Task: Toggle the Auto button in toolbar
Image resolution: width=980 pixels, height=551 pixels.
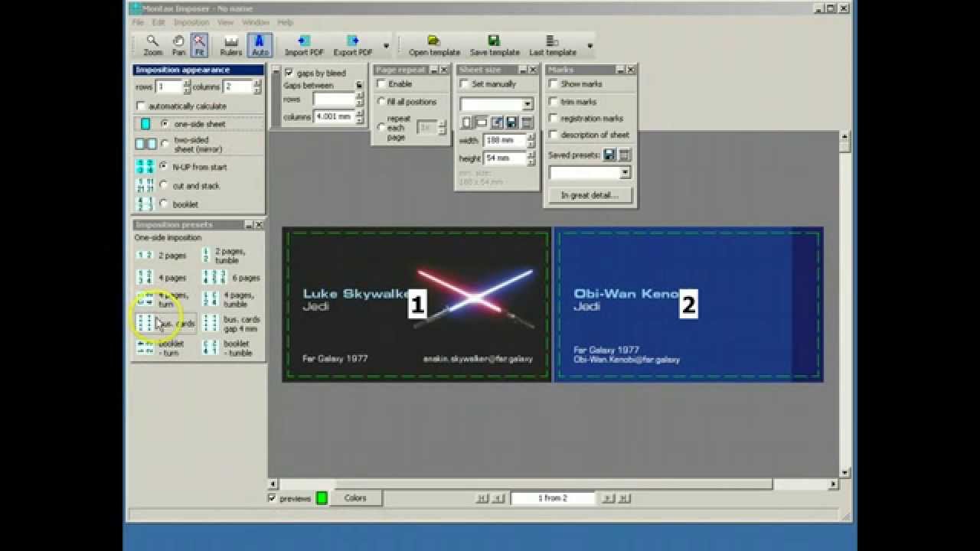Action: pos(260,45)
